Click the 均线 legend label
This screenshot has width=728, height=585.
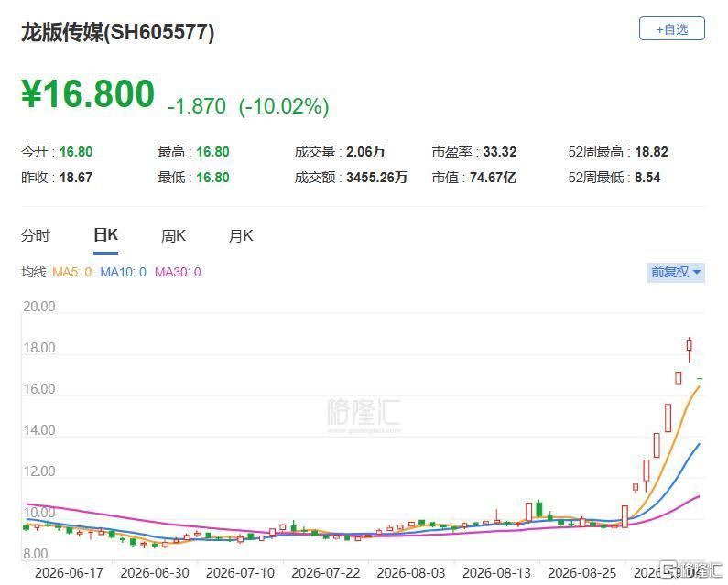(x=34, y=272)
